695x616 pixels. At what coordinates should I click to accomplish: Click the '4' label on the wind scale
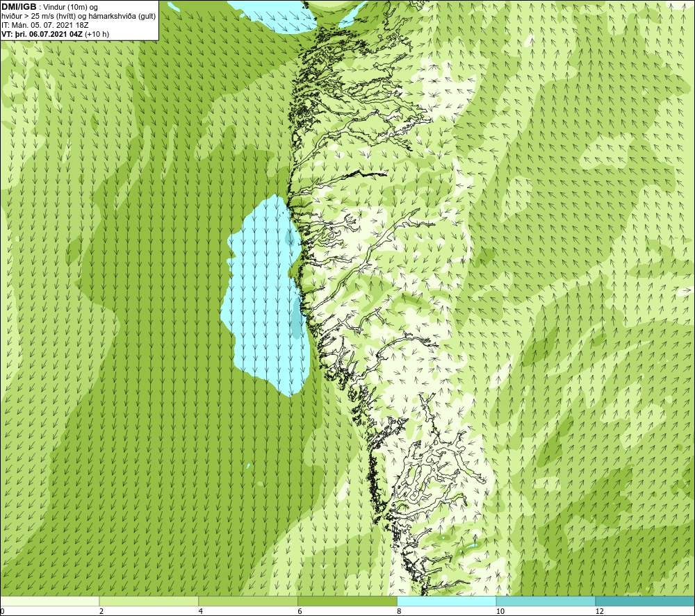(201, 612)
